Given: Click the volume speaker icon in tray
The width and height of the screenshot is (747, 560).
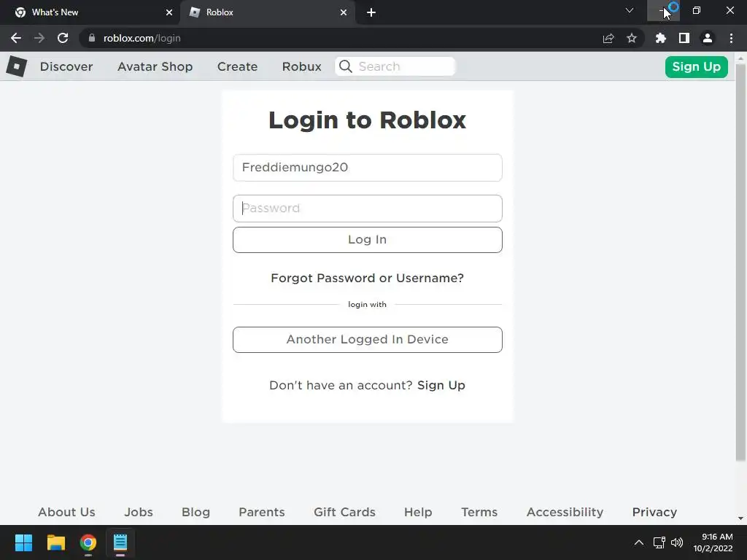Looking at the screenshot, I should coord(677,542).
